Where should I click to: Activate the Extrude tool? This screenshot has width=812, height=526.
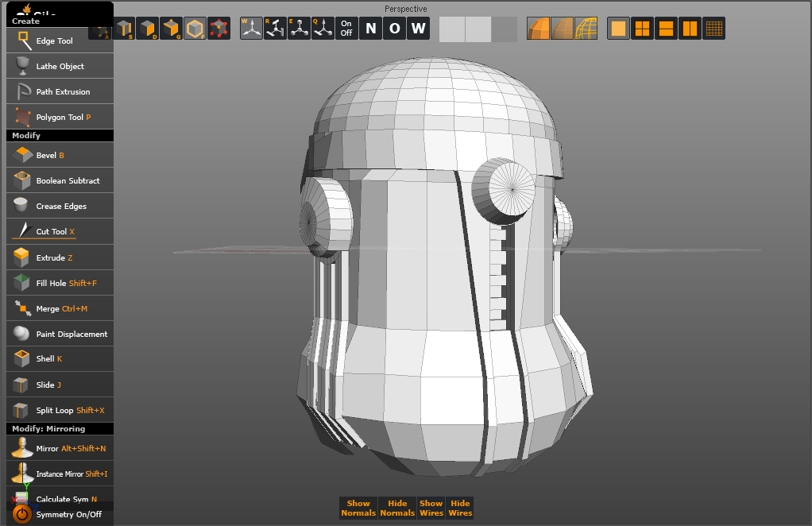60,257
